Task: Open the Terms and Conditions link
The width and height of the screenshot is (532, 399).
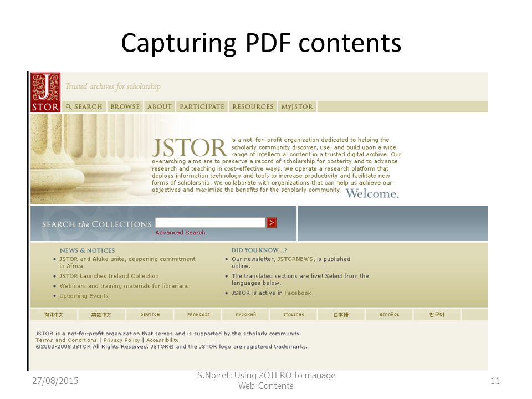Action: [66, 340]
